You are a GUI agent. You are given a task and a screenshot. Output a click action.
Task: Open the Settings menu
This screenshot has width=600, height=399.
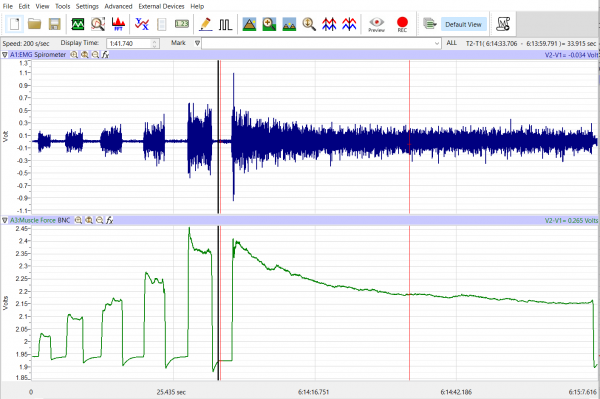(87, 6)
